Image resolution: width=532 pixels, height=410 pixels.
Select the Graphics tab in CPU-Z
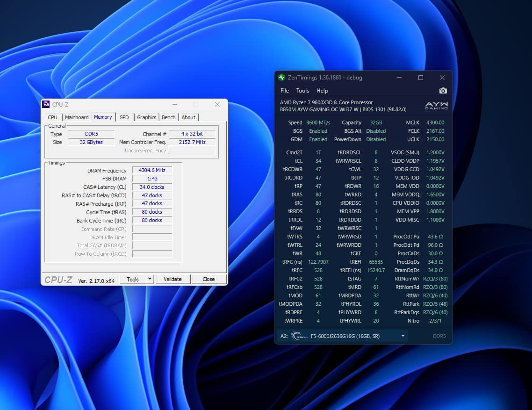146,117
